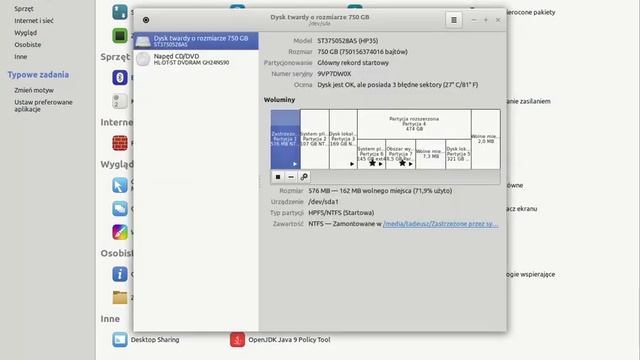Click the assessment text 'Dysk jest OK...'
This screenshot has height=360, width=640.
coord(398,85)
